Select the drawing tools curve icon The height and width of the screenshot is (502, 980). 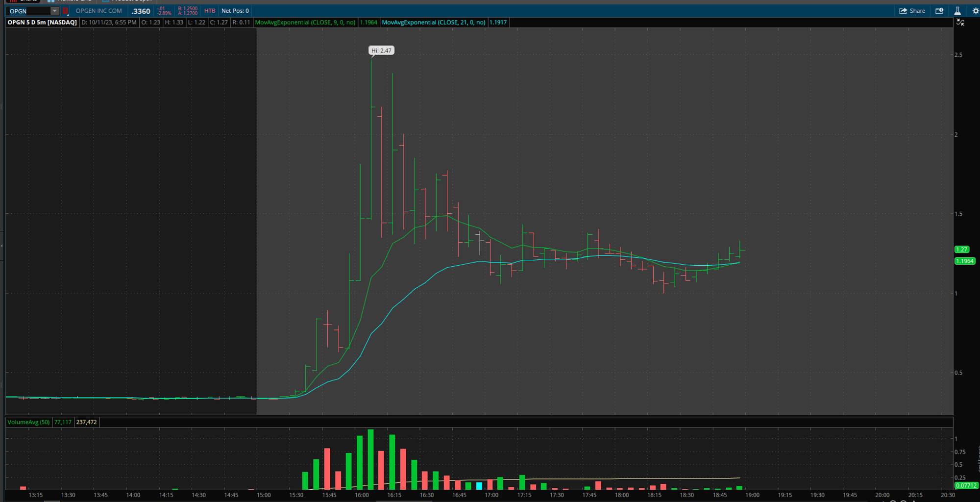tap(961, 23)
